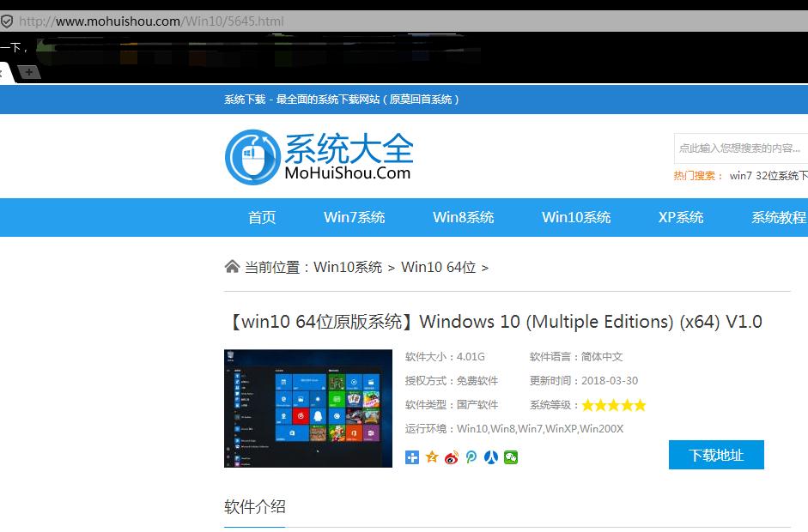Click the blue arrow share icon
Viewport: 808px width, 532px height.
(x=490, y=457)
